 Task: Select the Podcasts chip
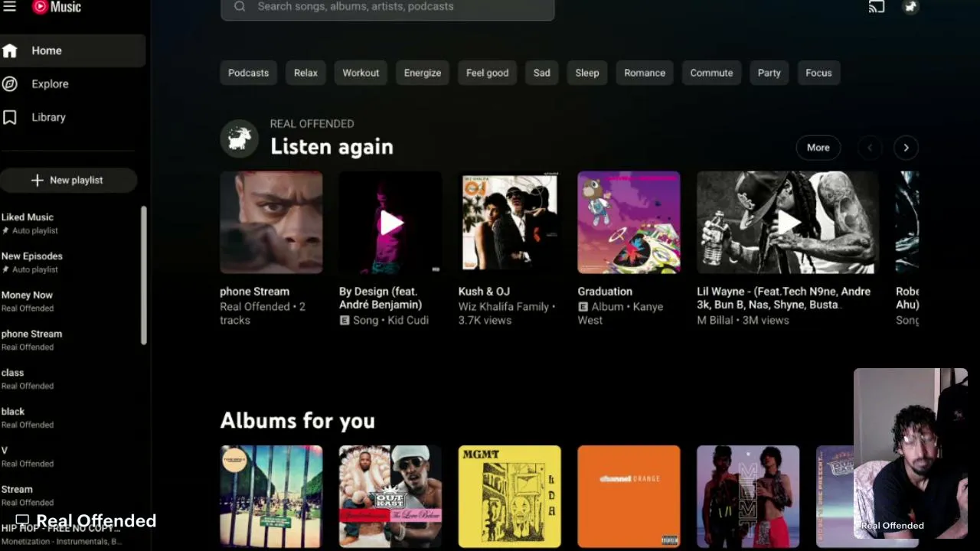point(248,73)
